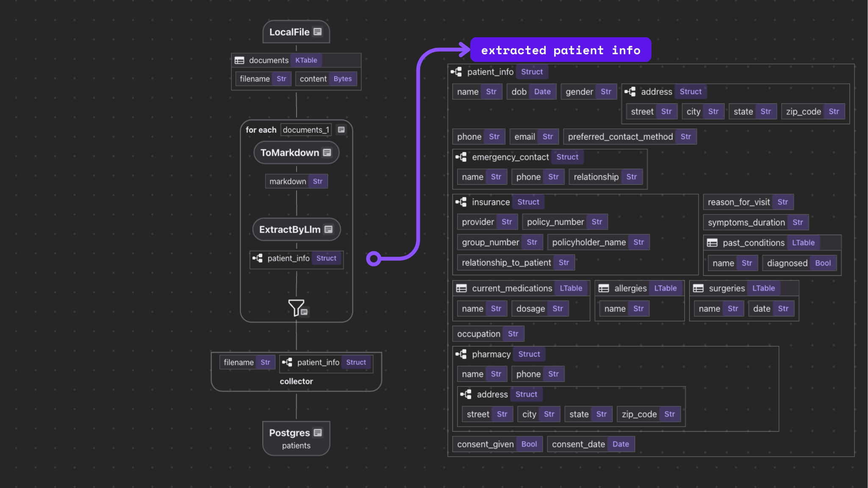
Task: Expand the emergency_contact struct group
Action: pyautogui.click(x=461, y=157)
